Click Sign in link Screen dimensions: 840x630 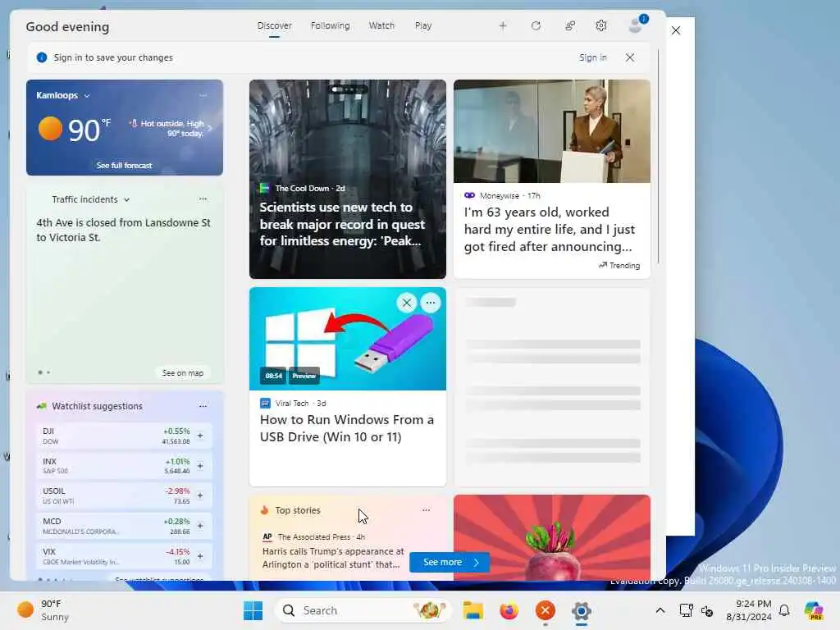point(593,57)
